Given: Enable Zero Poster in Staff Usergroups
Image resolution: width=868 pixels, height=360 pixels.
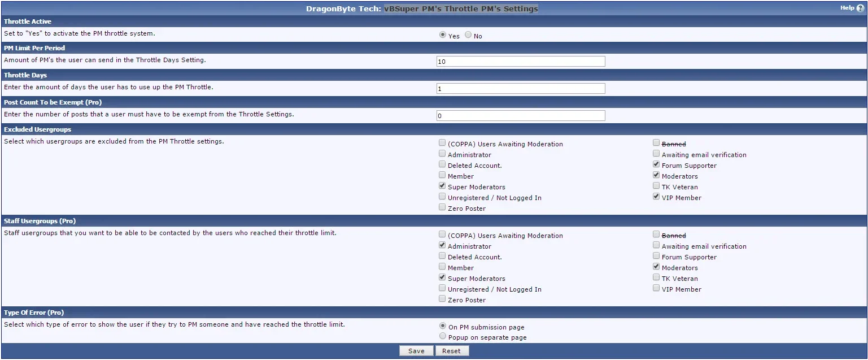Looking at the screenshot, I should pos(442,299).
